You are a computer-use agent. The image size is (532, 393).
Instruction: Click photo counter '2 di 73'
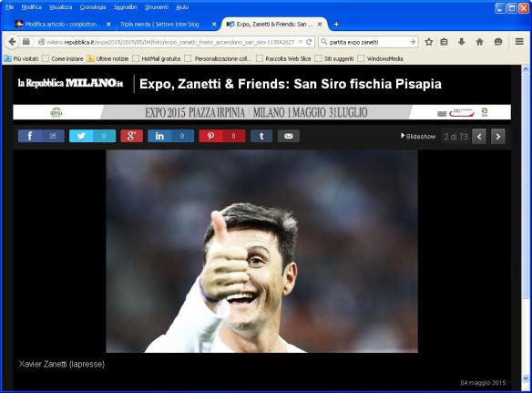[455, 137]
